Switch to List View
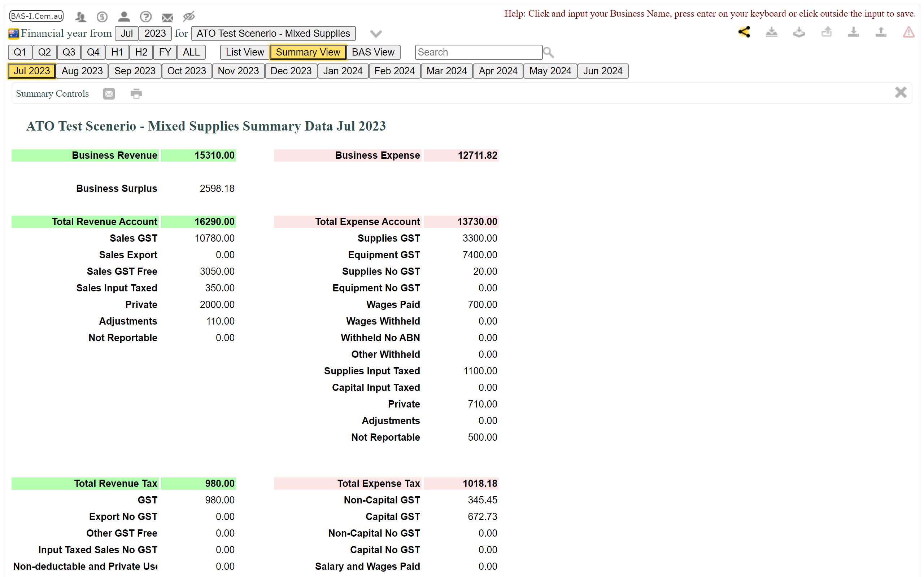Image resolution: width=924 pixels, height=577 pixels. click(244, 52)
